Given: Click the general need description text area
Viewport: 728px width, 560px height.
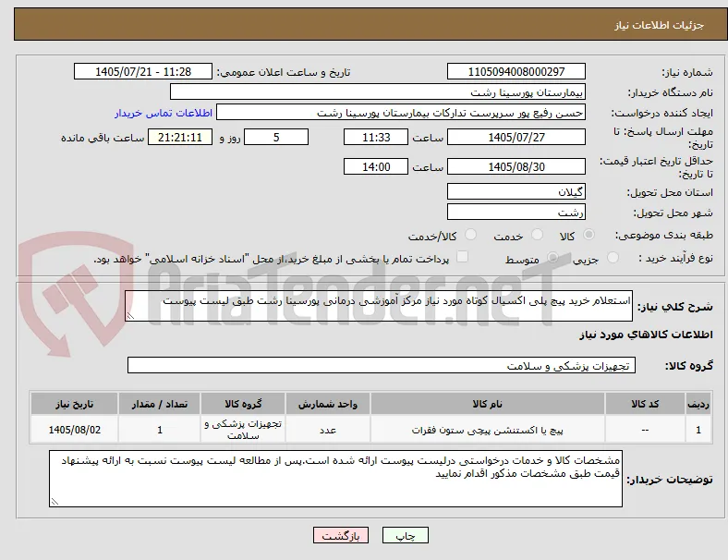Looking at the screenshot, I should 379,306.
